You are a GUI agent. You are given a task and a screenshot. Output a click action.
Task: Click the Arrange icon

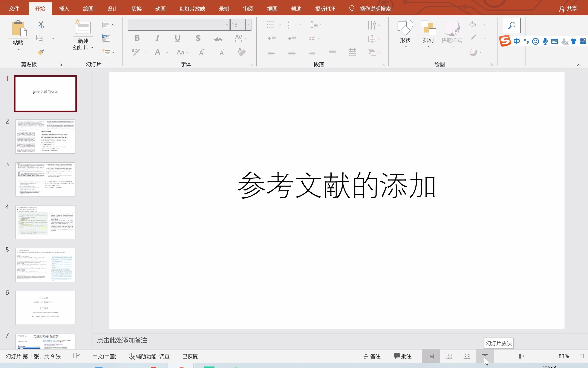pyautogui.click(x=428, y=28)
